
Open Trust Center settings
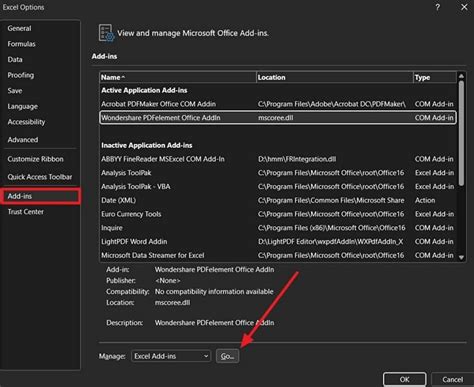[25, 212]
